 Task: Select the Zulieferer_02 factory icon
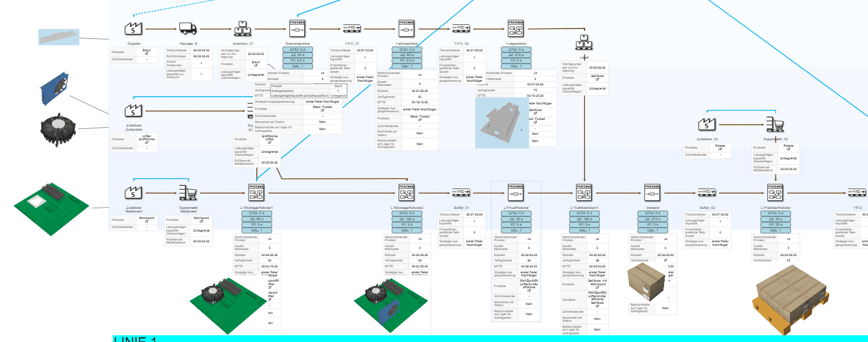(706, 124)
